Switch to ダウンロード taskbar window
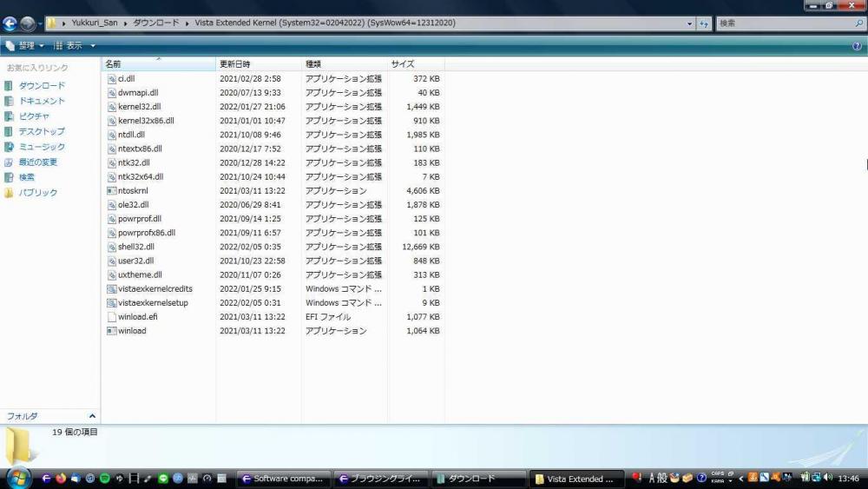 (478, 479)
